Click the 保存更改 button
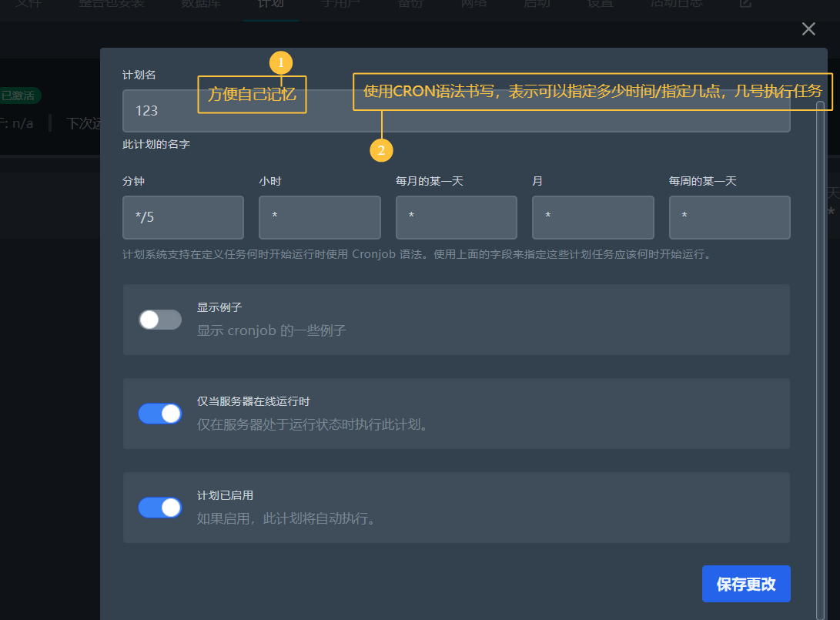This screenshot has width=840, height=620. coord(746,584)
